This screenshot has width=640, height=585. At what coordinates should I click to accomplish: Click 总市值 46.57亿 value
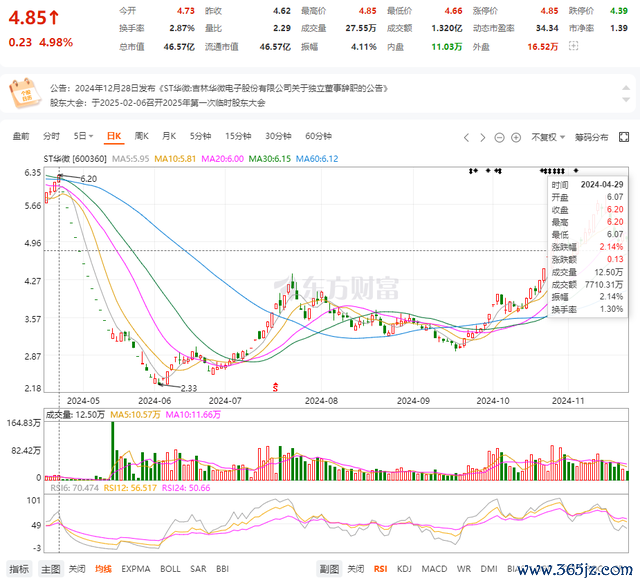click(x=179, y=47)
